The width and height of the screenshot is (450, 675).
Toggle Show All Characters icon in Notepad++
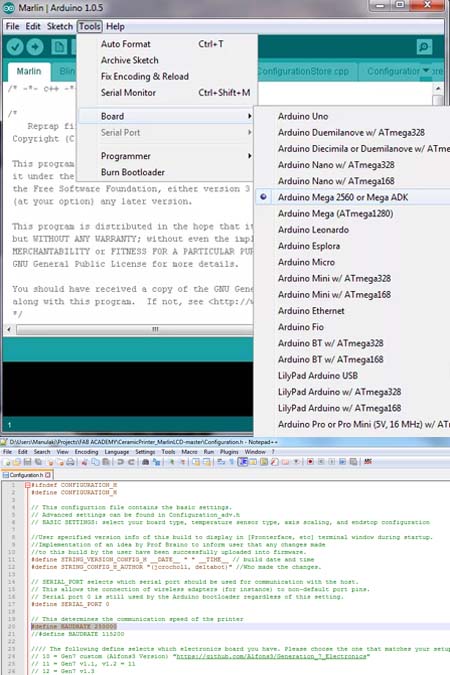[x=231, y=462]
